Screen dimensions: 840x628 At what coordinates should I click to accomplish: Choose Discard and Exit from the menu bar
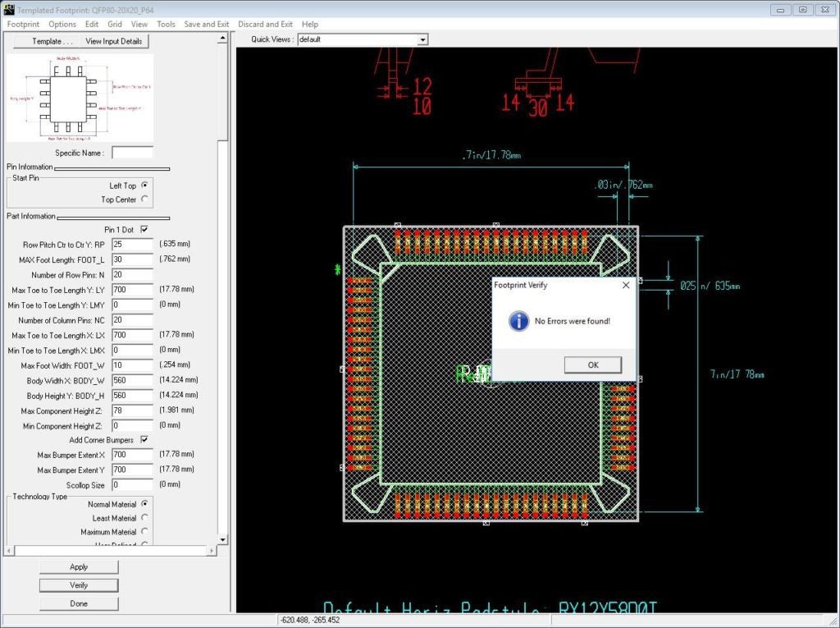265,24
